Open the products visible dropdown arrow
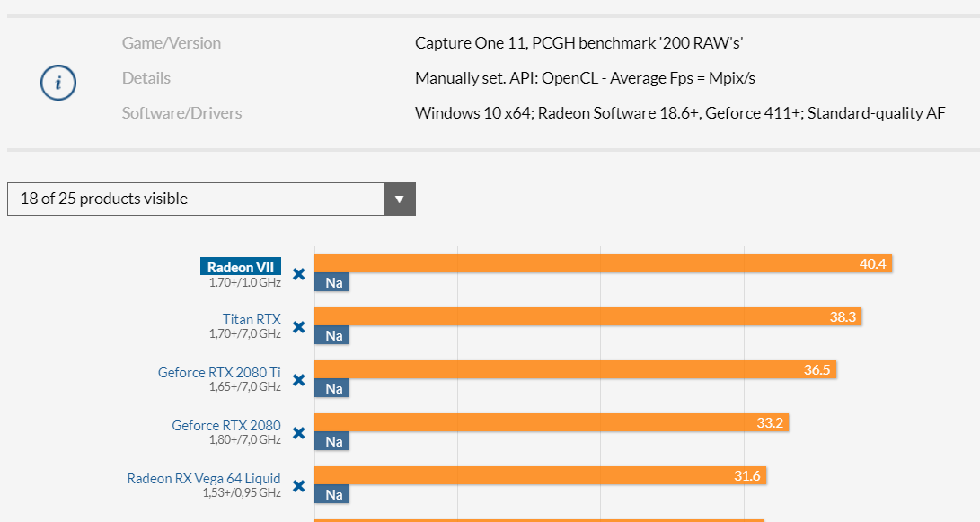Screen dimensions: 980x522 pos(400,199)
